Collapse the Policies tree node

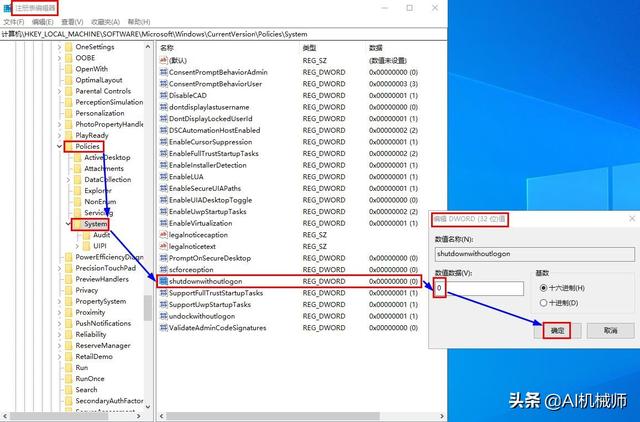(60, 147)
